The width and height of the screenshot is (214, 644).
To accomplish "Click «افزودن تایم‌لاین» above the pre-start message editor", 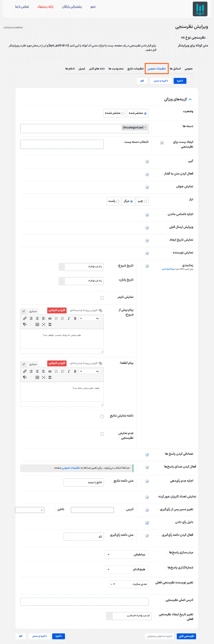I will click(57, 310).
